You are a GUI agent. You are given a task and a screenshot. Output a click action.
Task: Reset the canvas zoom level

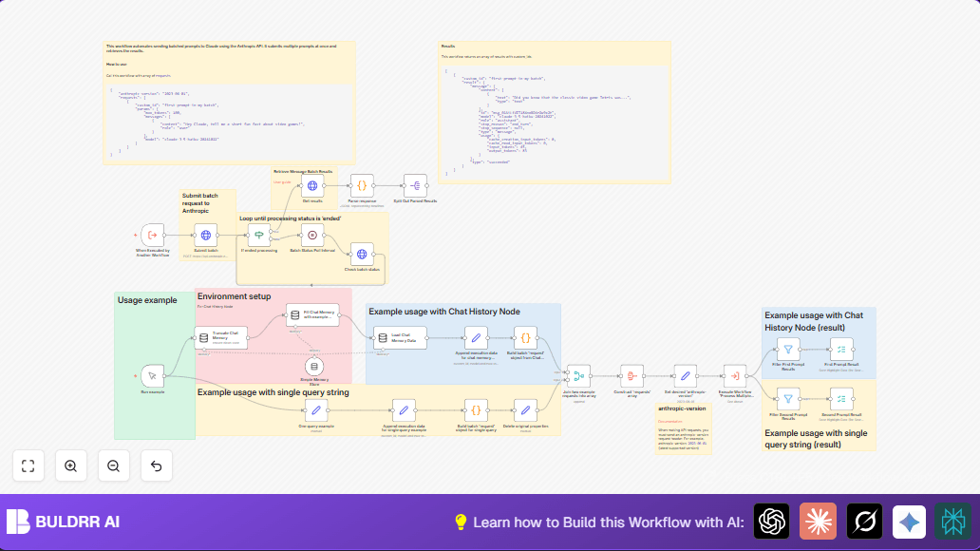click(x=157, y=465)
